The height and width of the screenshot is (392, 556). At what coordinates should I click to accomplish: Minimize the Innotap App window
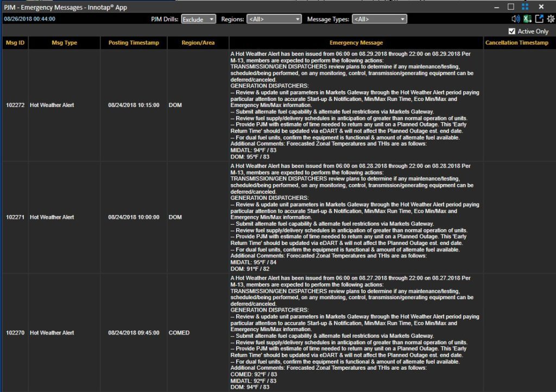[496, 7]
